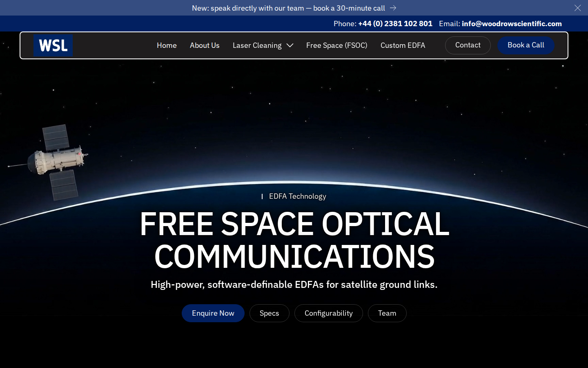Click the High-power software-definable EDFAs tagline

(294, 285)
